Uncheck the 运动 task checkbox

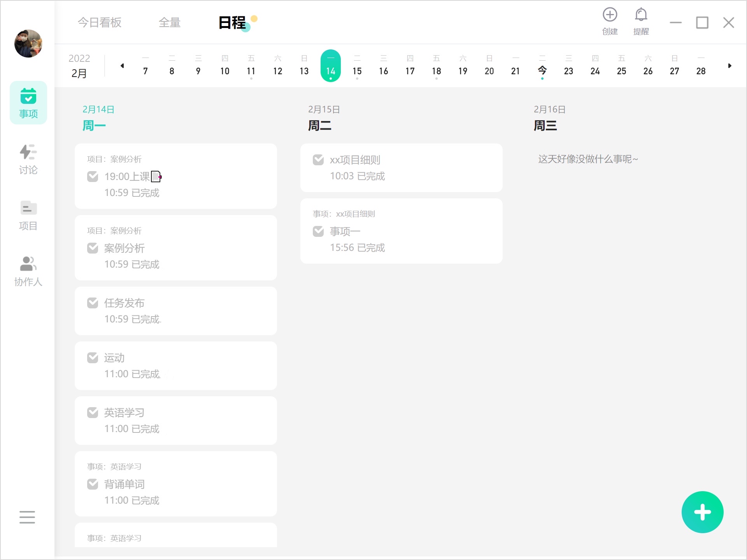coord(93,358)
